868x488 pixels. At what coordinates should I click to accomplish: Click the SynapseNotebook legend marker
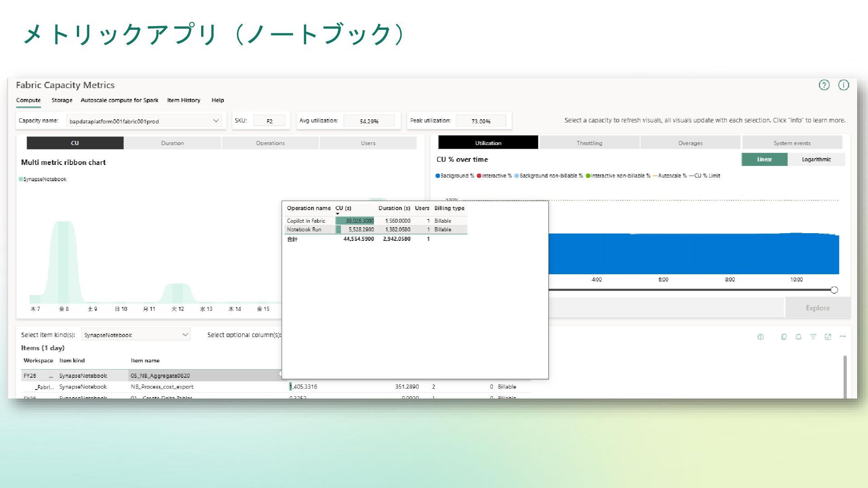21,179
